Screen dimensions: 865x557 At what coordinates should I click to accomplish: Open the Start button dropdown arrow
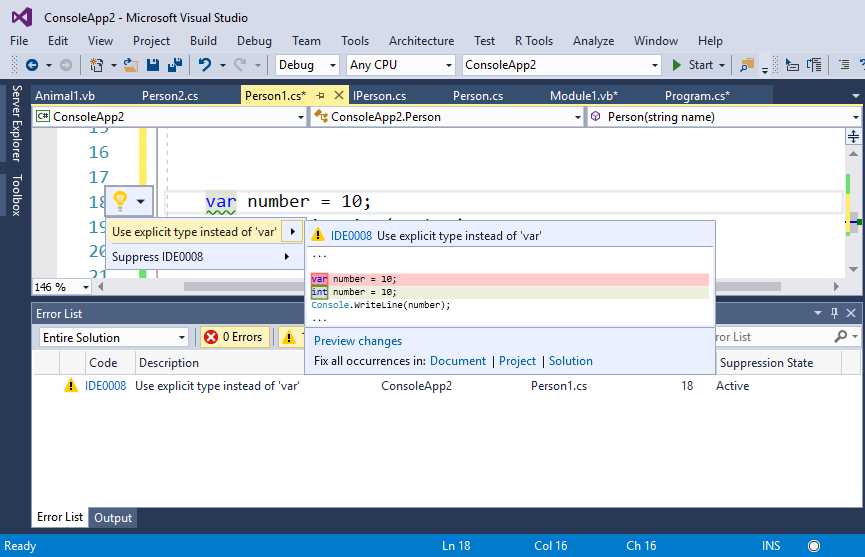[722, 65]
